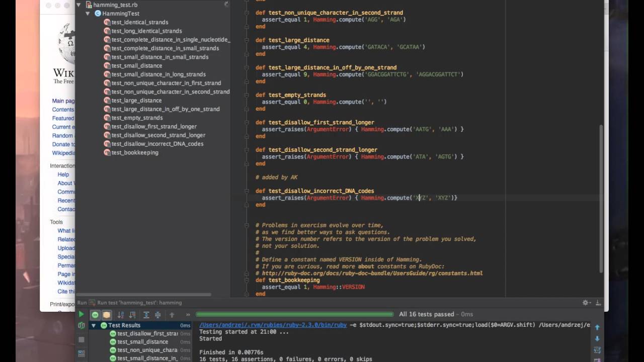The height and width of the screenshot is (362, 644).
Task: Toggle show passed tests filter
Action: 95,315
